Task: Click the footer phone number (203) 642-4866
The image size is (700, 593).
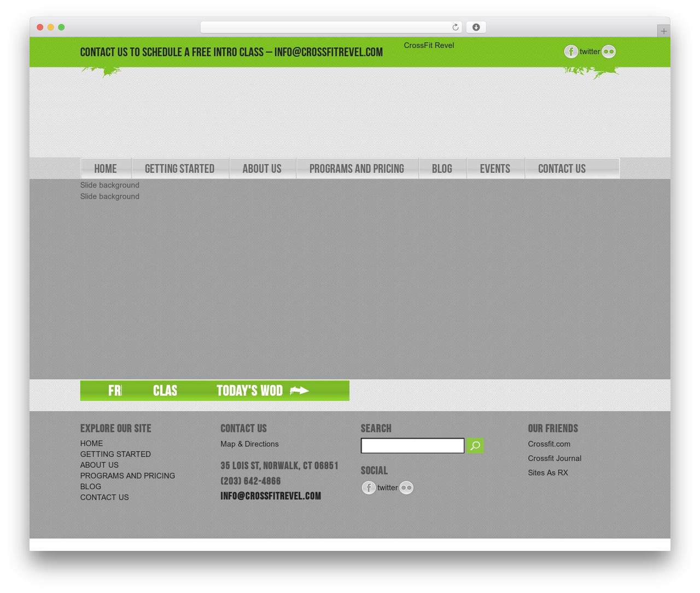Action: tap(250, 481)
